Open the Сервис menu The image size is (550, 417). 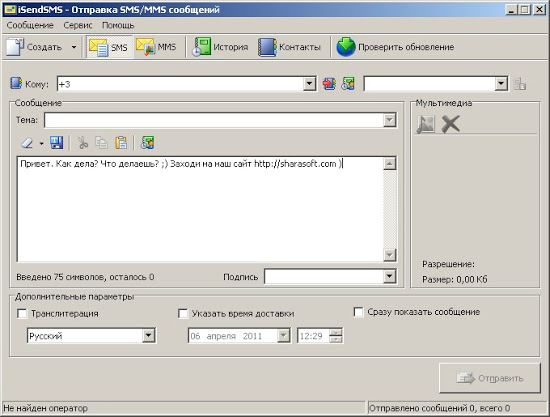click(x=78, y=25)
